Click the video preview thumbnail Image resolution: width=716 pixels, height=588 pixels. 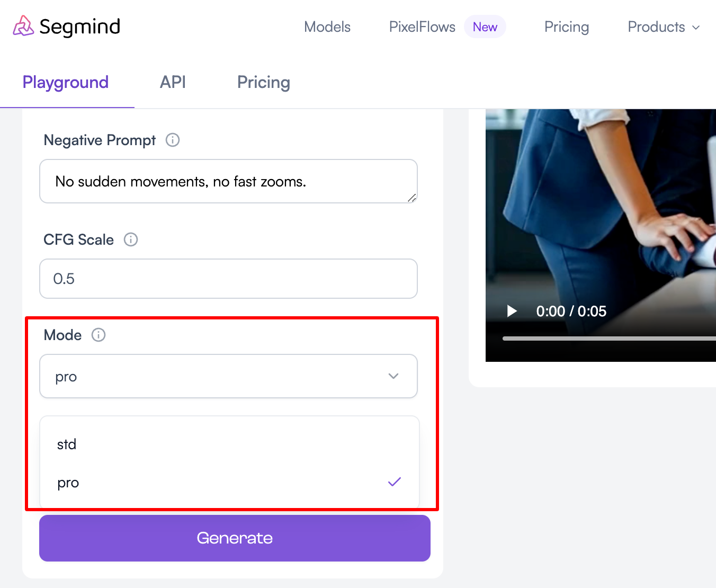pos(601,235)
